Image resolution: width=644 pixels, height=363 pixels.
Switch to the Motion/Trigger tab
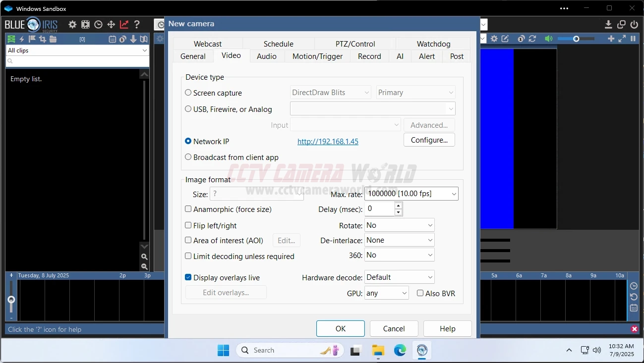click(317, 56)
